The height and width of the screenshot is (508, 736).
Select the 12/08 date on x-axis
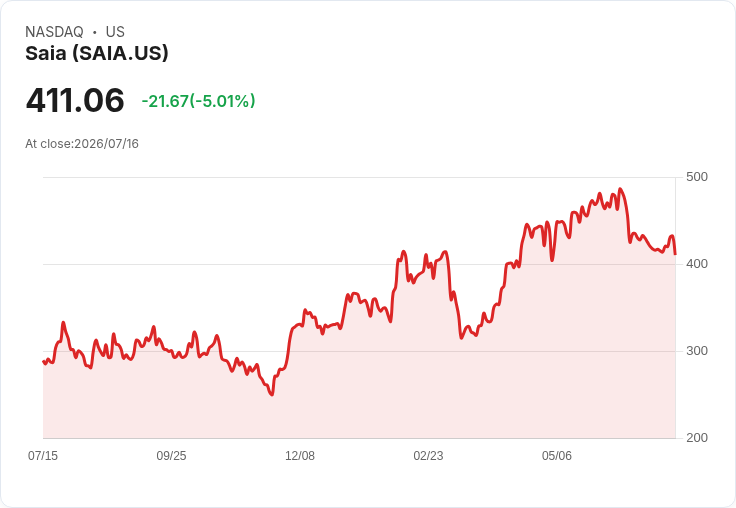point(300,455)
